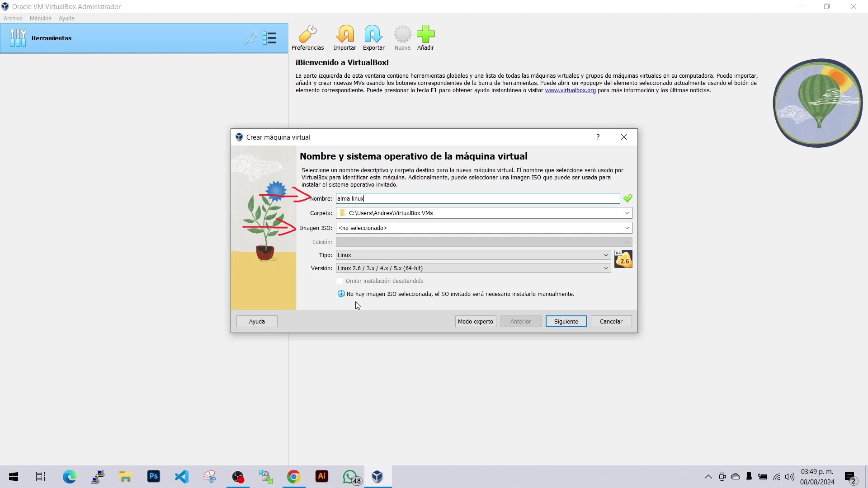This screenshot has width=868, height=488.
Task: Click the Linux 2.6 OS type badge
Action: [x=623, y=259]
